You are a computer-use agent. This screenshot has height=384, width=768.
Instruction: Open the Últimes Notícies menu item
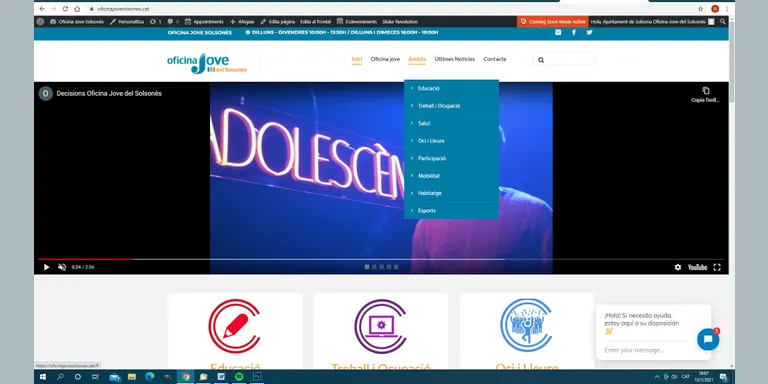(455, 59)
